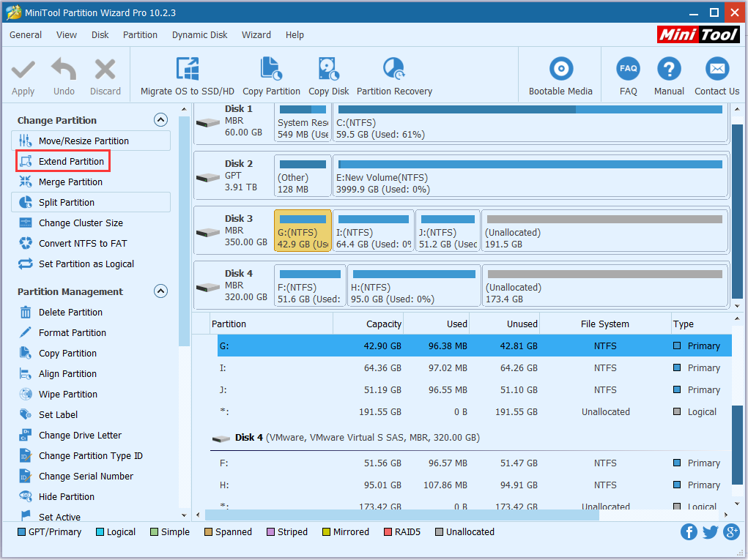
Task: Select the G:(NTFS) block on Disk 3
Action: (x=303, y=231)
